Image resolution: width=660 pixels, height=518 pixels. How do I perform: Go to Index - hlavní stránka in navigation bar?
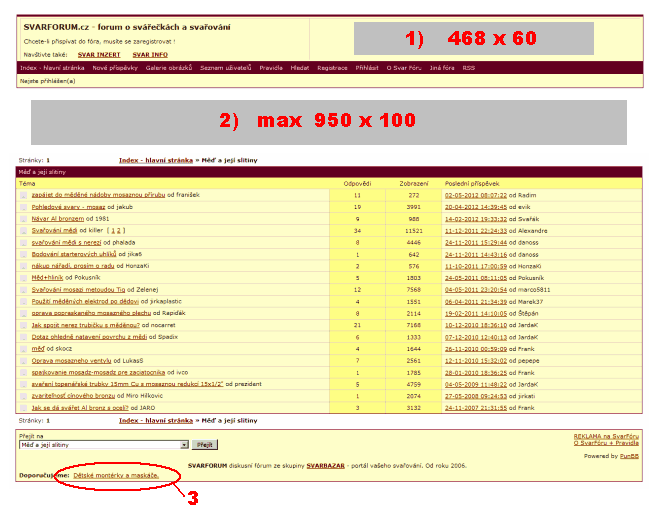click(52, 68)
